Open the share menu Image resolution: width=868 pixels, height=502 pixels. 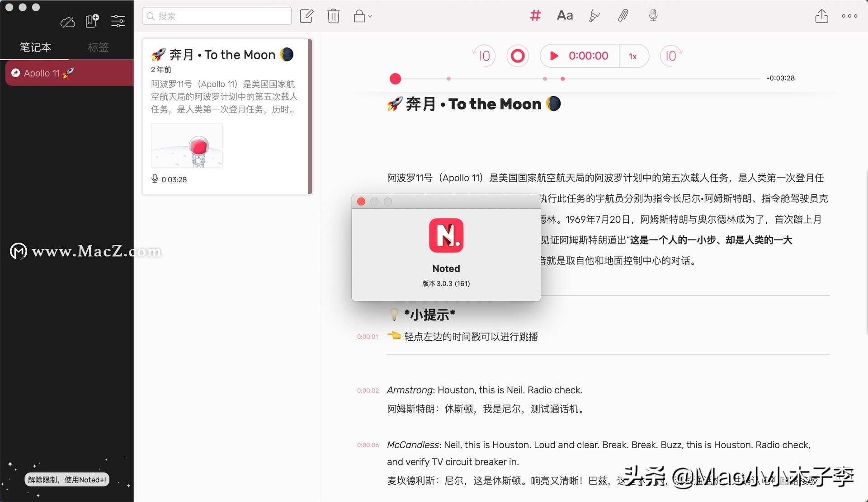pos(821,16)
